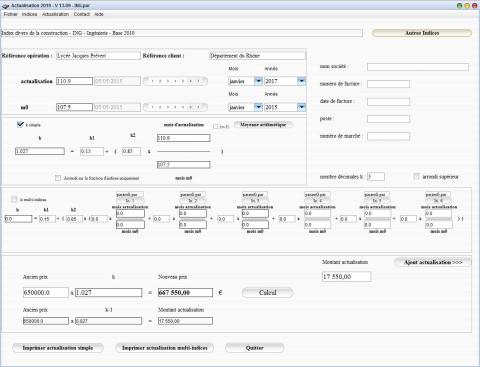The height and width of the screenshot is (367, 480).
Task: Tick the arrondi supérieur checkbox
Action: click(416, 176)
